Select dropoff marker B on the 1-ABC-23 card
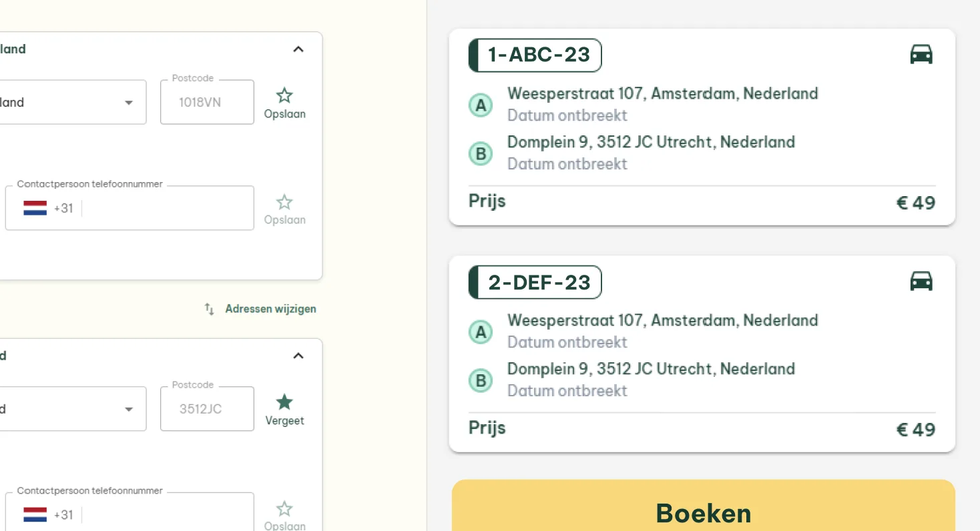The width and height of the screenshot is (980, 531). 481,153
